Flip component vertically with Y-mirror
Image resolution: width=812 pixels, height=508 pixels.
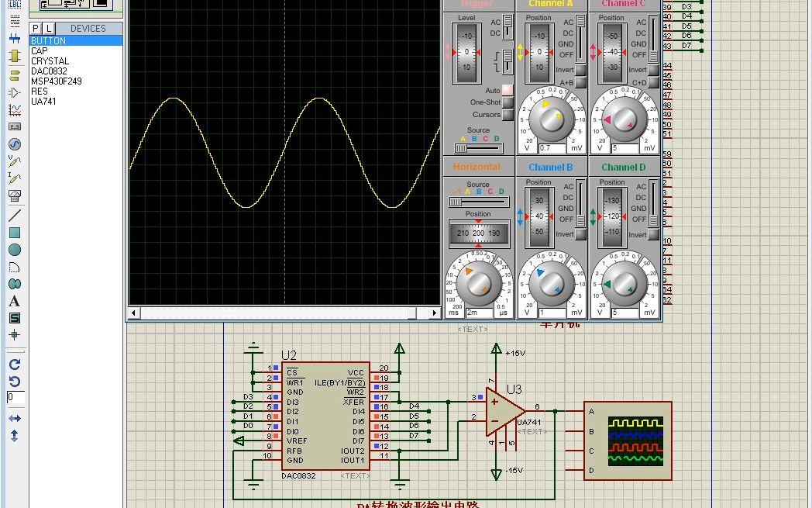coord(15,436)
